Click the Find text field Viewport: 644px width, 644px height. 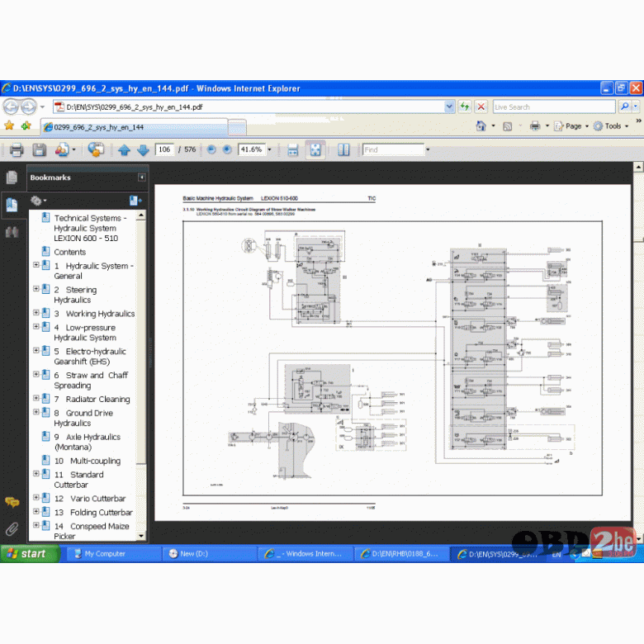pos(393,149)
